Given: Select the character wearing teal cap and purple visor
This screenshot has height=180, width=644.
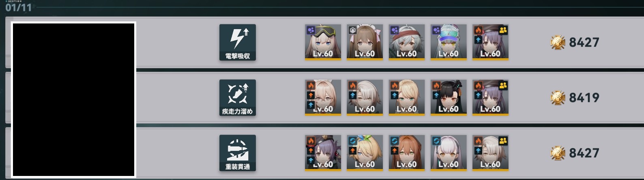Looking at the screenshot, I should 448,42.
